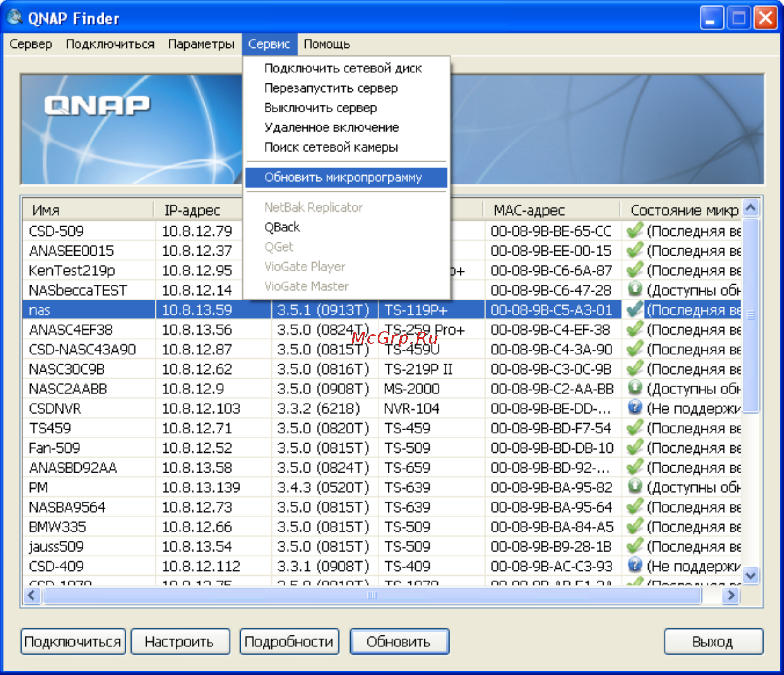Image resolution: width=784 pixels, height=675 pixels.
Task: Click the horizontal scrollbar thumb
Action: point(372,596)
